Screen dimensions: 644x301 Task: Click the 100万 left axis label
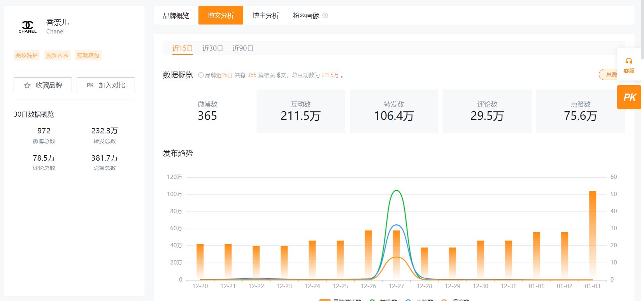pyautogui.click(x=174, y=194)
